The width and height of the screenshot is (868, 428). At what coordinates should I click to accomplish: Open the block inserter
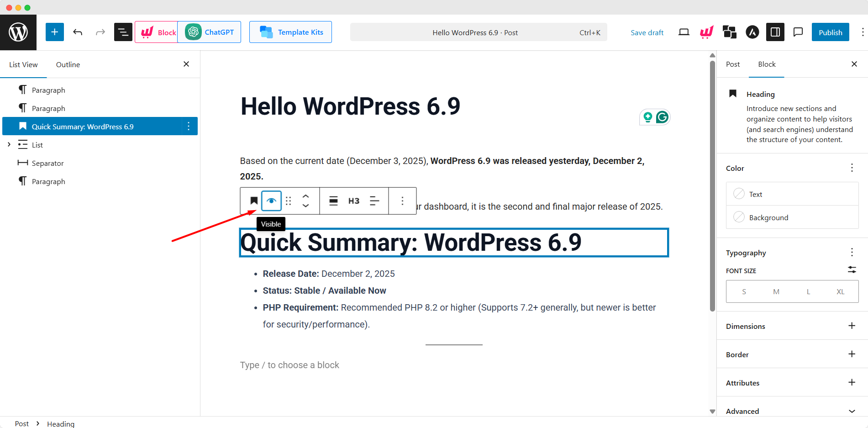[x=54, y=32]
